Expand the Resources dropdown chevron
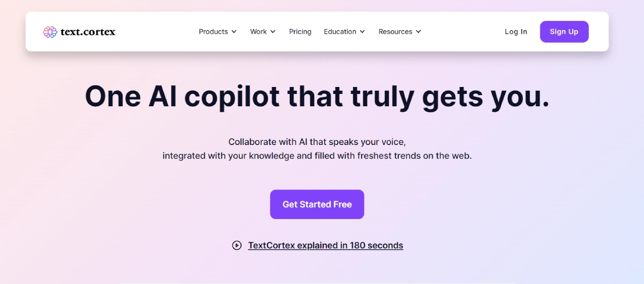 click(x=419, y=32)
